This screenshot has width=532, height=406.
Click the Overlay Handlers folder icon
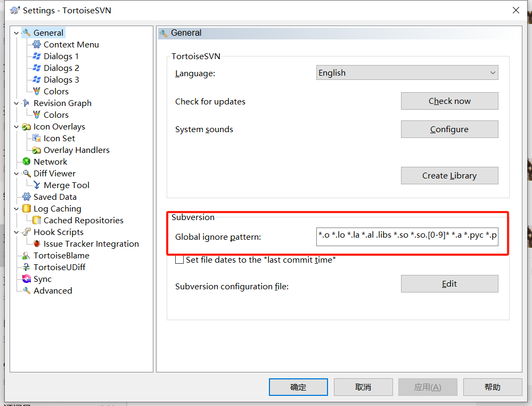pos(37,150)
